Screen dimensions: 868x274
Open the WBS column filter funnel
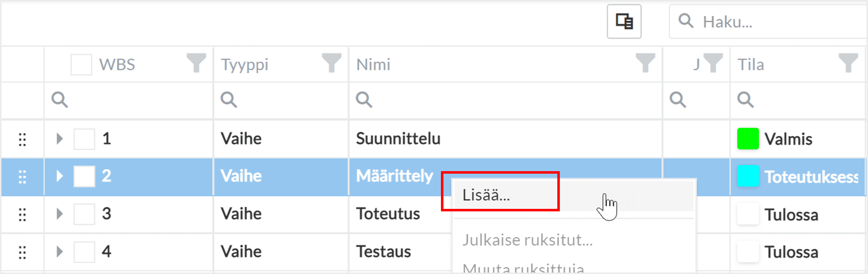click(196, 63)
